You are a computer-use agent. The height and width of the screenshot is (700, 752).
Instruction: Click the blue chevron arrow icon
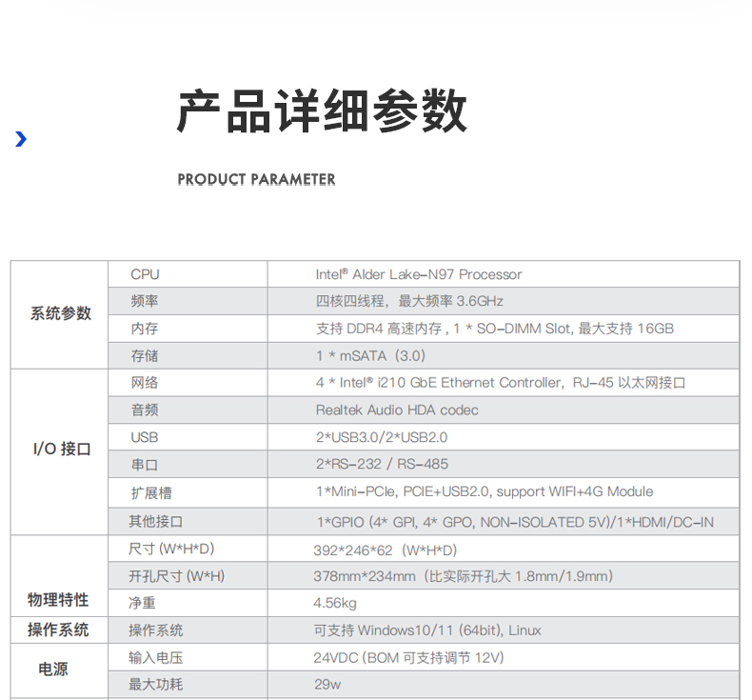(x=21, y=140)
